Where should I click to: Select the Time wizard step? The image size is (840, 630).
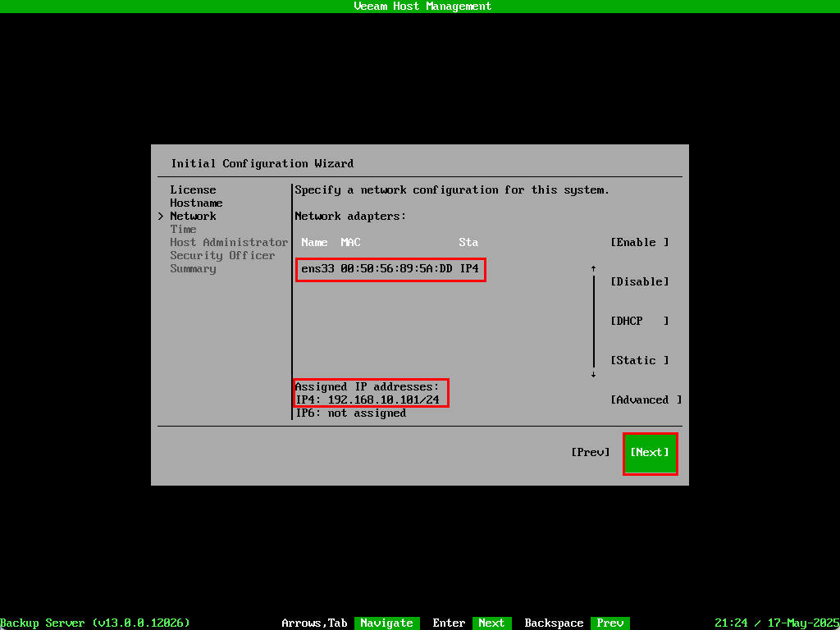pos(183,230)
